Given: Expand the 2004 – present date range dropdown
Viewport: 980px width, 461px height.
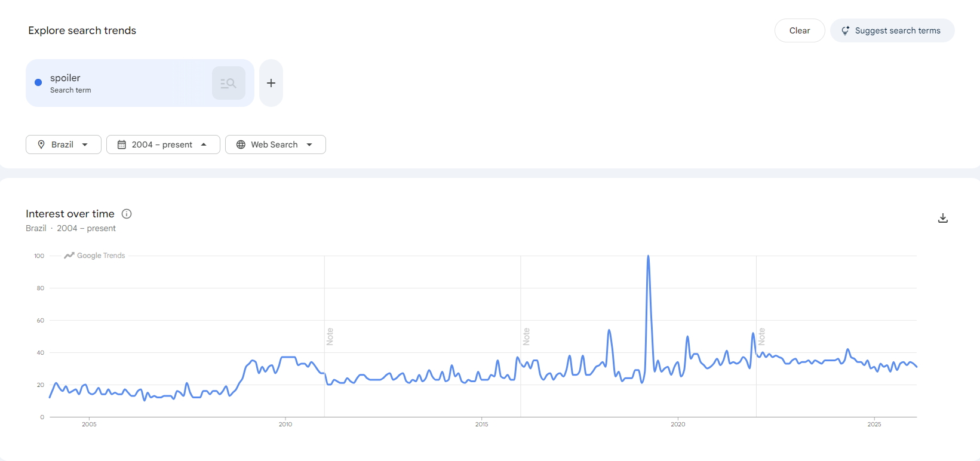Looking at the screenshot, I should 163,145.
